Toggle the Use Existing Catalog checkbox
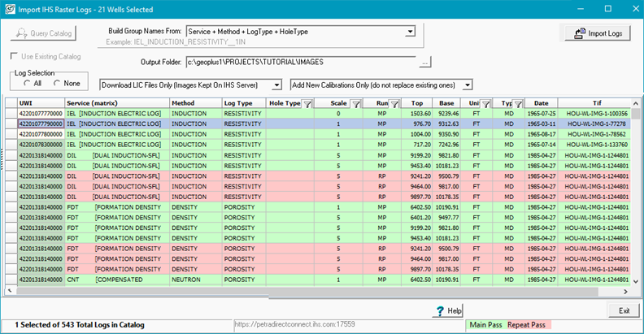This screenshot has width=644, height=334. 15,57
